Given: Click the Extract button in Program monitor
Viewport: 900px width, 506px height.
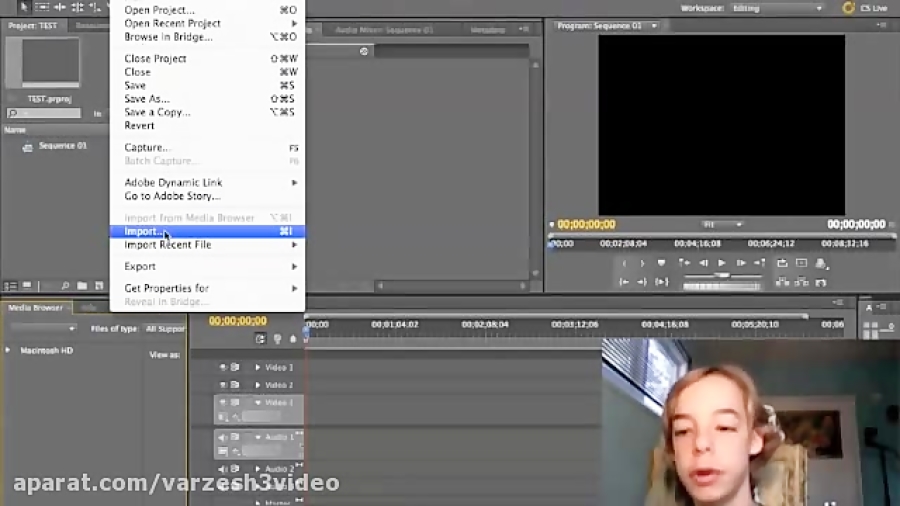Looking at the screenshot, I should click(801, 282).
